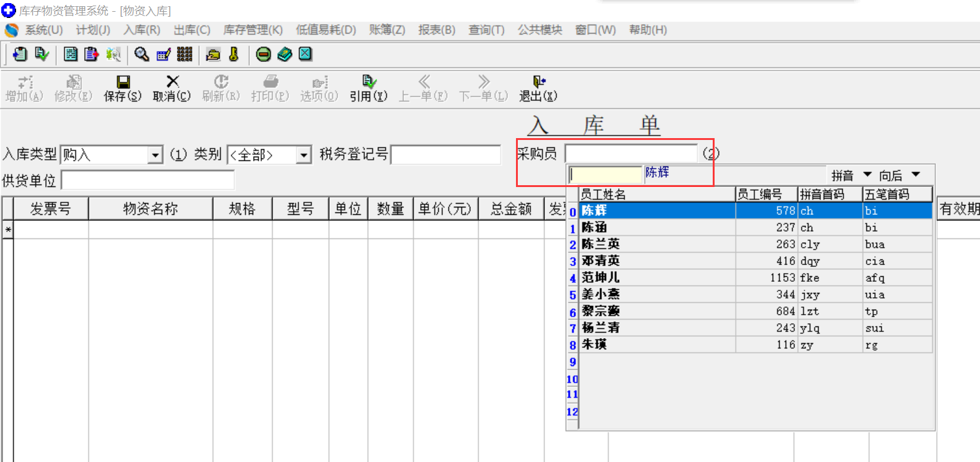Open the 查询(T) menu
980x462 pixels.
tap(486, 30)
